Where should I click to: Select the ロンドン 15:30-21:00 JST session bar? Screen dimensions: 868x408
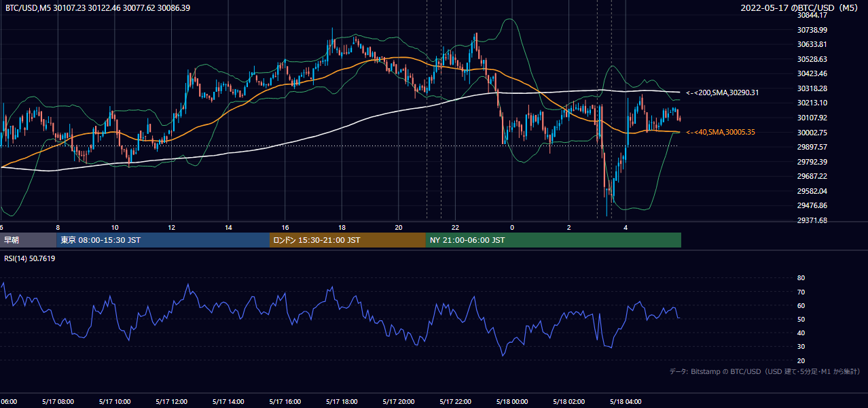(x=348, y=240)
